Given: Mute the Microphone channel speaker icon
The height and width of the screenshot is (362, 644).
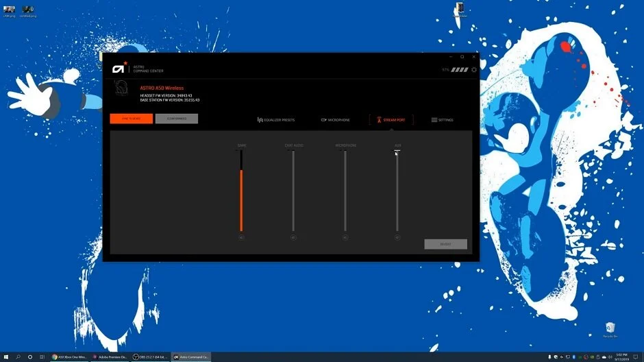Looking at the screenshot, I should click(345, 237).
